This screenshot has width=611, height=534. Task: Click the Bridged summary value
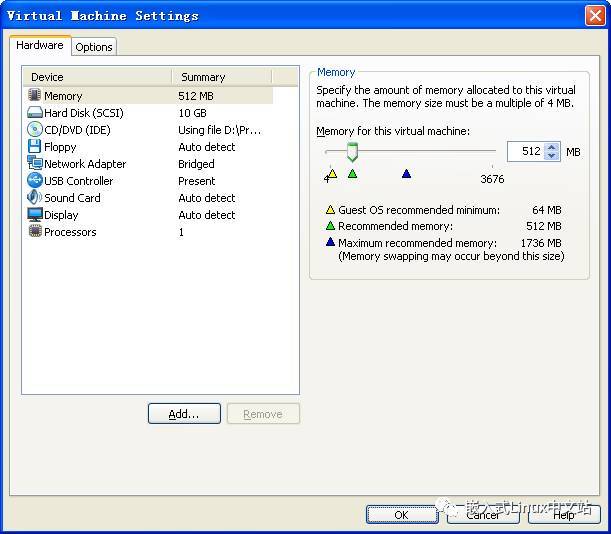click(196, 164)
